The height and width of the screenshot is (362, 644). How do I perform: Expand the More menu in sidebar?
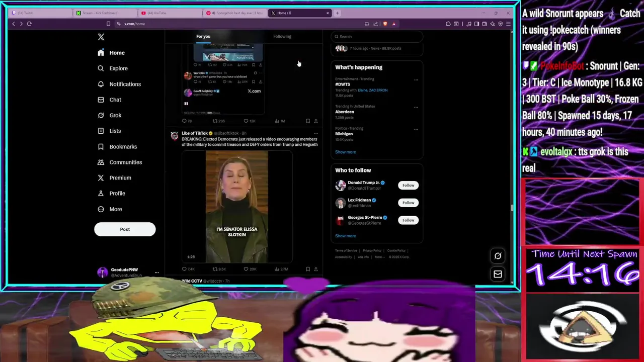pos(110,209)
